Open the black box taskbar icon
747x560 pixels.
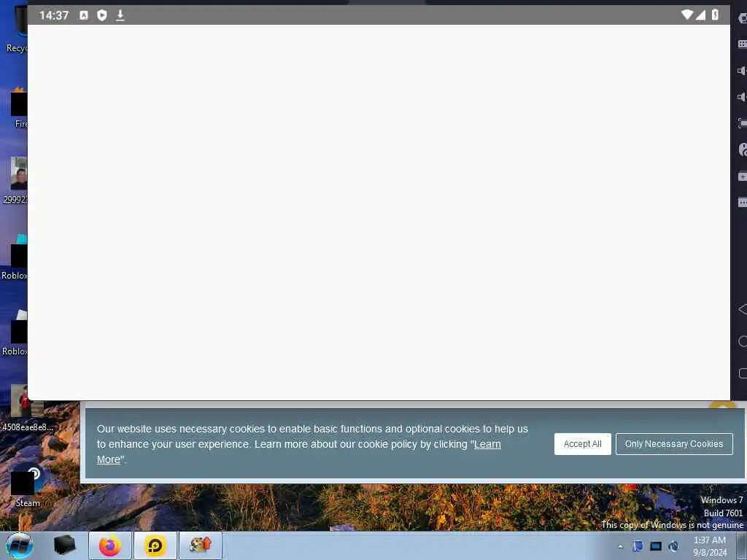point(64,545)
